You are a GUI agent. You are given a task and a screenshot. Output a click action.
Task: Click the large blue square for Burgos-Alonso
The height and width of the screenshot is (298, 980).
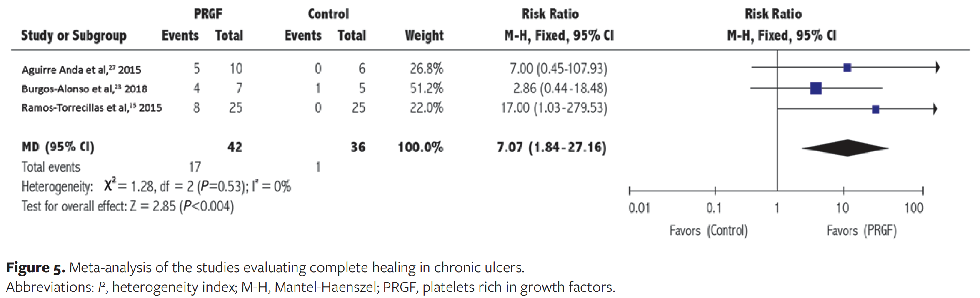[816, 88]
